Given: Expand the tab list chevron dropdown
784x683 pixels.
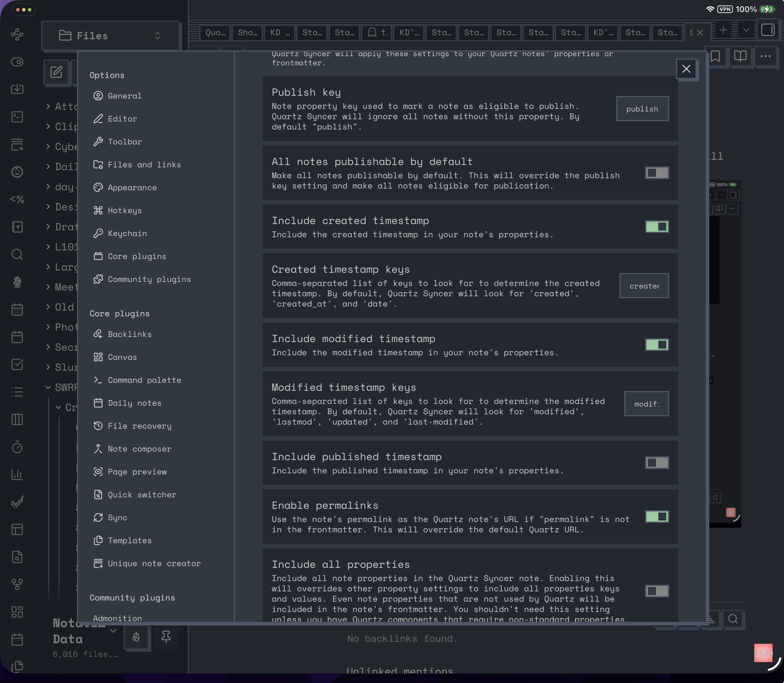Looking at the screenshot, I should [746, 30].
